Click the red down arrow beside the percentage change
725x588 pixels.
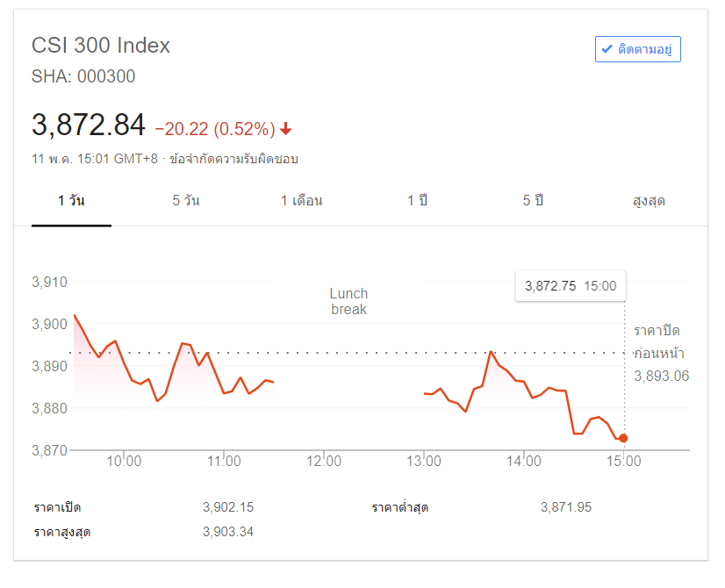pyautogui.click(x=286, y=129)
